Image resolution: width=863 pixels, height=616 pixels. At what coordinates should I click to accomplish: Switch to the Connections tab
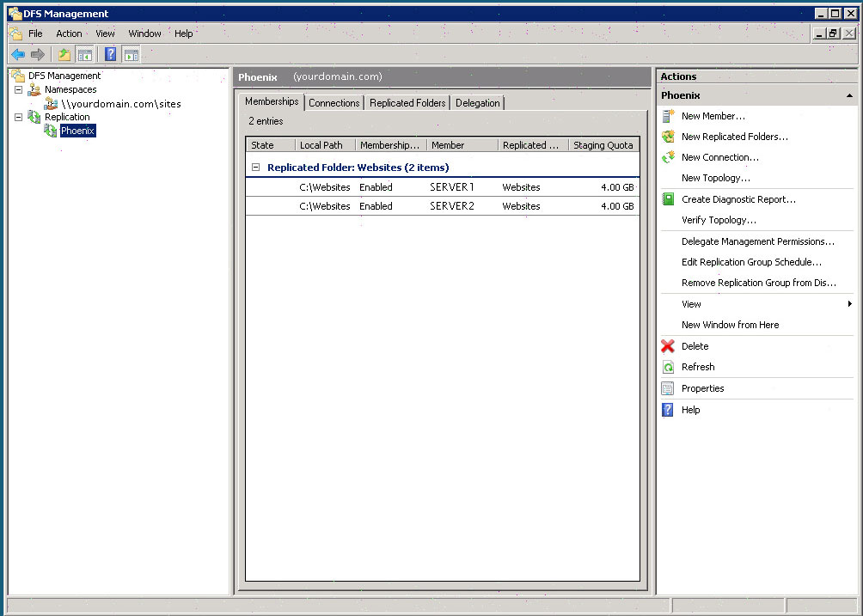point(334,103)
